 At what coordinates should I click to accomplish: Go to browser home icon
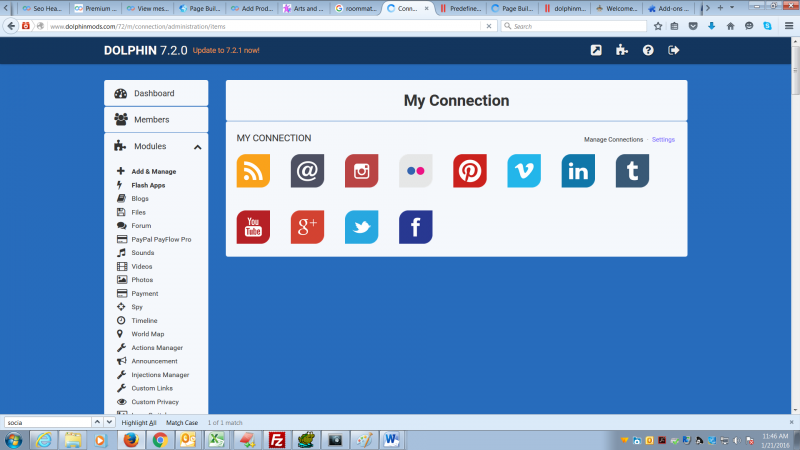(731, 26)
